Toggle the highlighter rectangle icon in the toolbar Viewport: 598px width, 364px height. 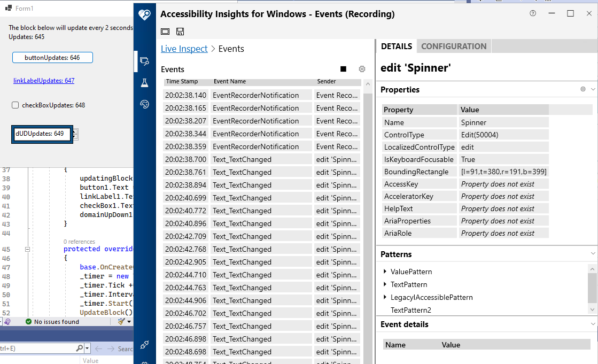coord(165,32)
